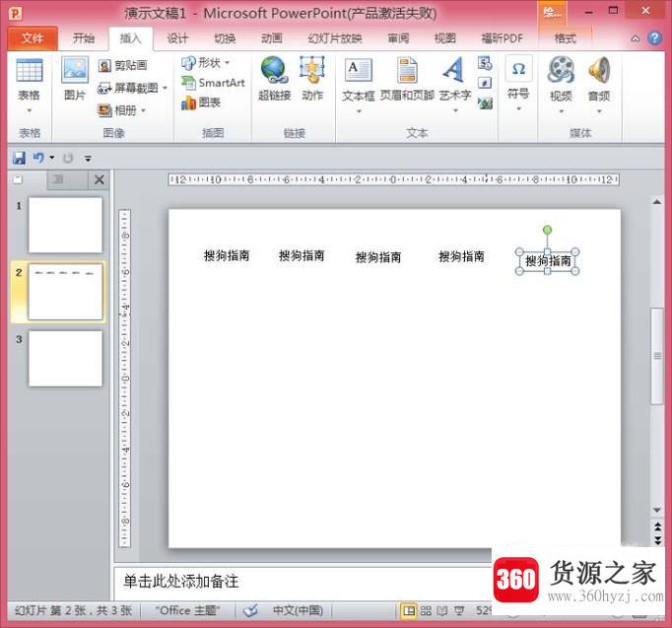Go to previous slide with double-up arrow

[657, 526]
